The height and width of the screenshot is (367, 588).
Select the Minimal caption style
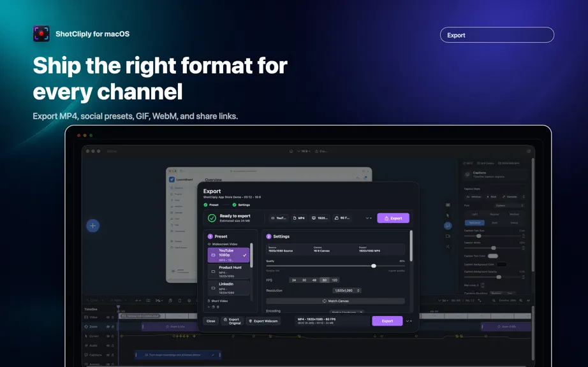tap(474, 197)
